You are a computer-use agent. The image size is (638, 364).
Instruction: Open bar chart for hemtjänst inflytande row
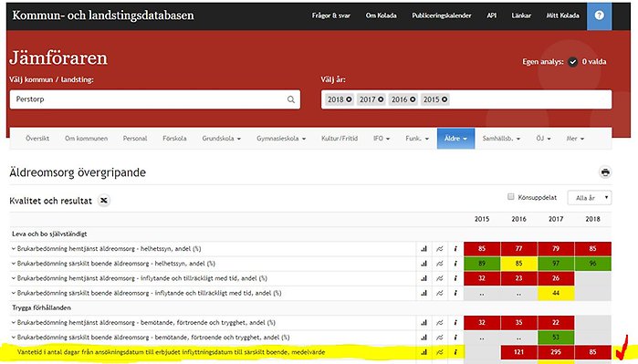pos(424,278)
